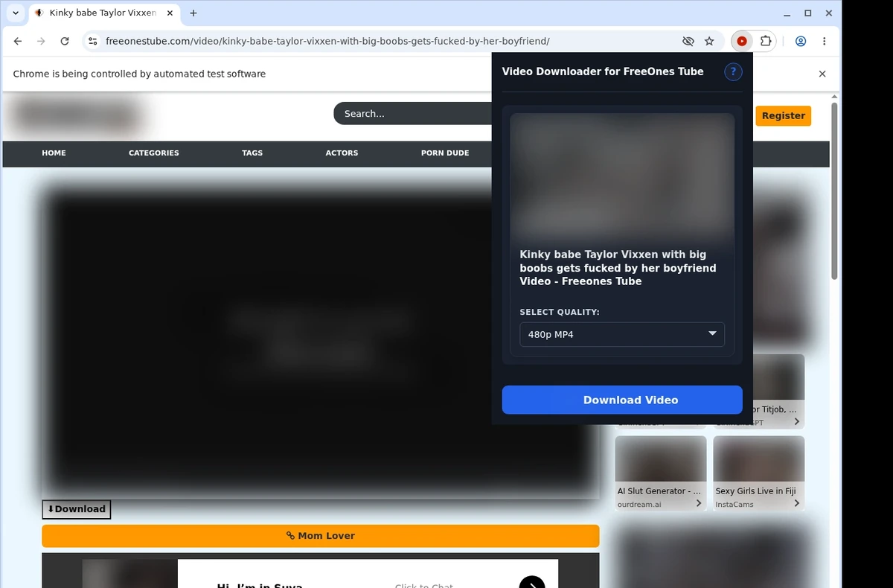The image size is (893, 588).
Task: Open the HOME navigation item
Action: point(54,153)
